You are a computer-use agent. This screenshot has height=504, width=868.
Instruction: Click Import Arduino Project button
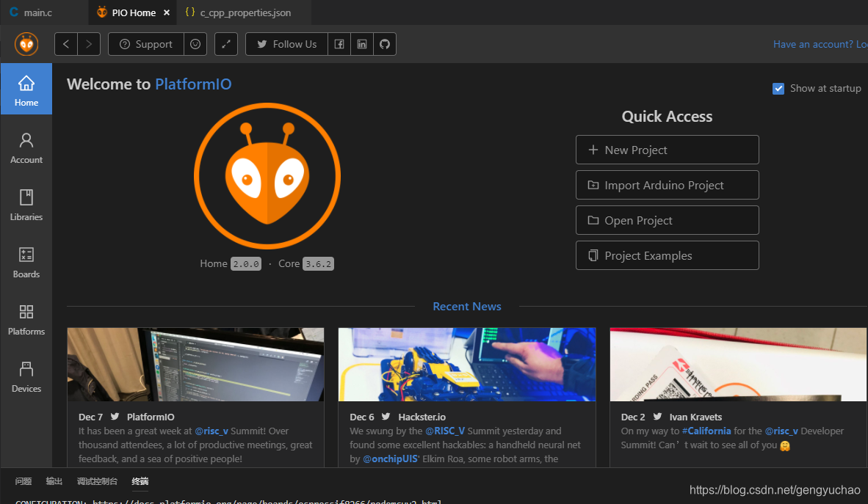[x=667, y=185]
